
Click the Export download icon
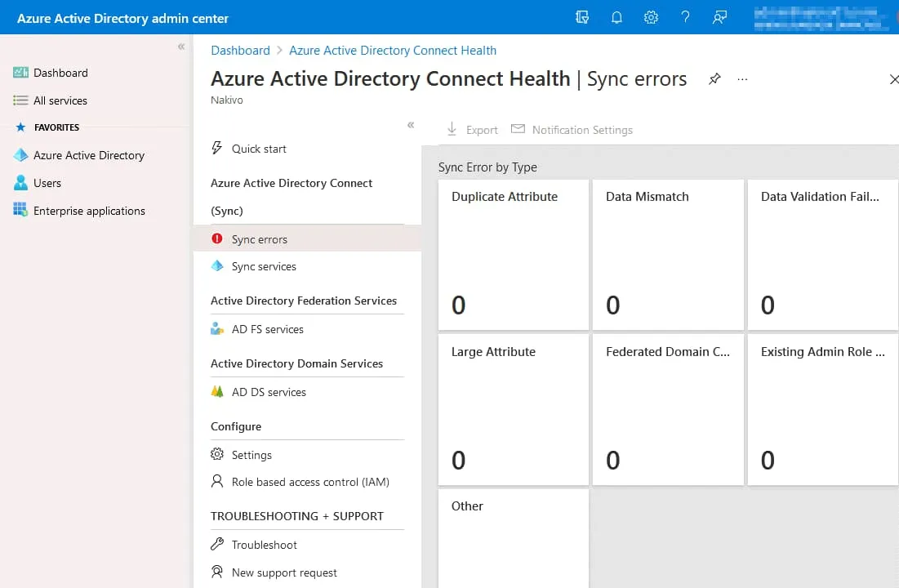pyautogui.click(x=452, y=130)
